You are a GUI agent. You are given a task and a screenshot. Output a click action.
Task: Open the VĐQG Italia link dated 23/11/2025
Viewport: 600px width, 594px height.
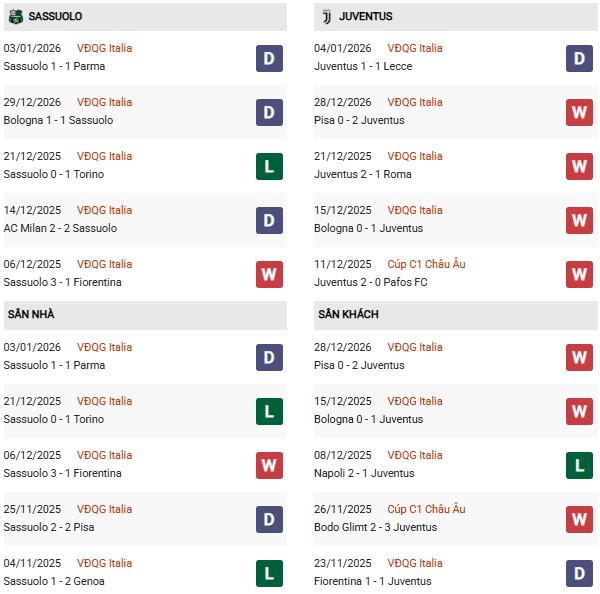pyautogui.click(x=414, y=563)
